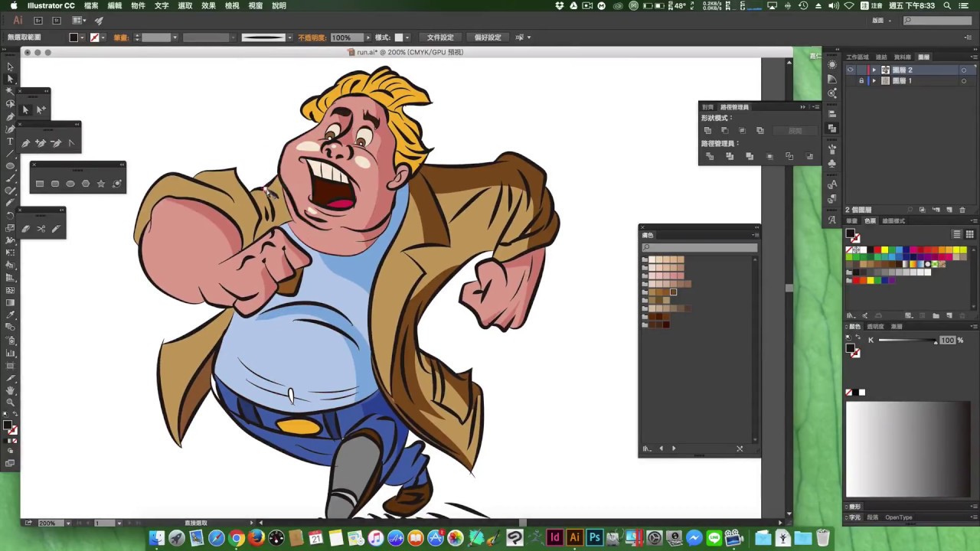Choose Add Anchor Point tool in floating panel
980x551 pixels.
point(41,143)
